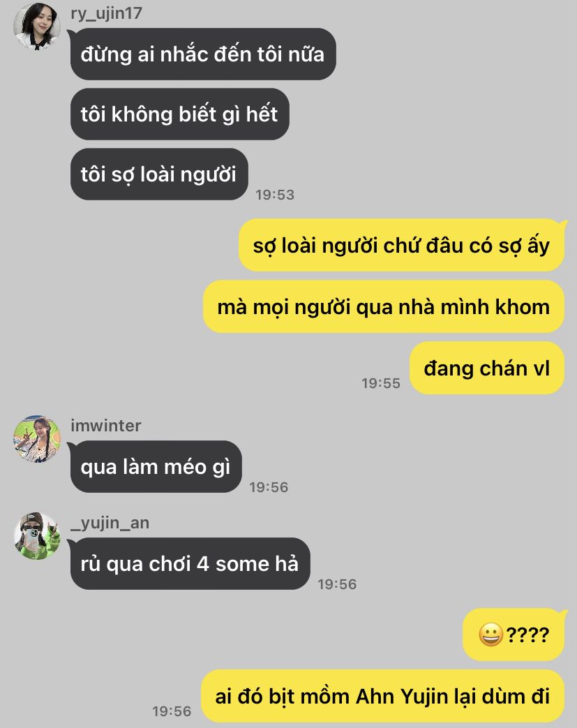Tap imwinter's profile picture
The image size is (577, 728).
[x=37, y=439]
